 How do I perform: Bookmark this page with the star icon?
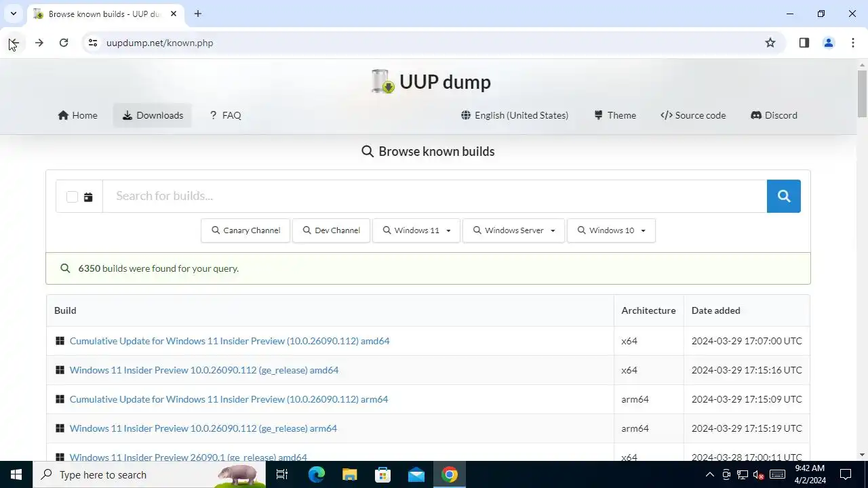click(x=770, y=43)
